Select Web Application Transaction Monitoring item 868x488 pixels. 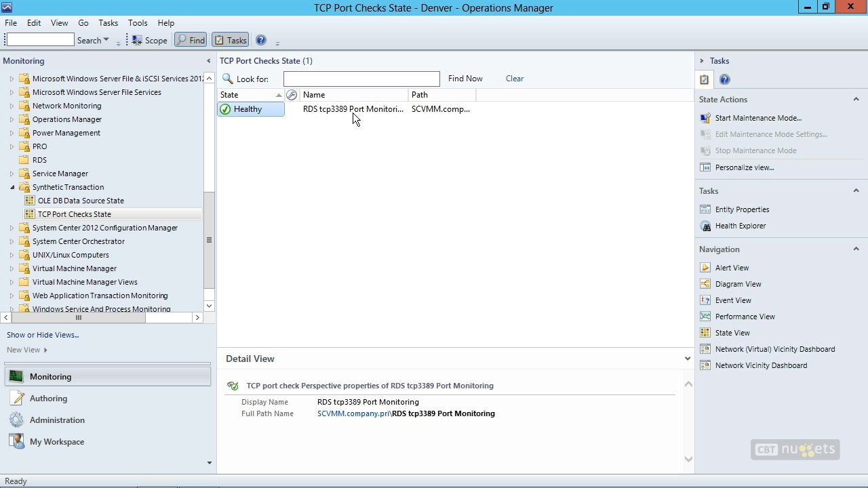[100, 296]
